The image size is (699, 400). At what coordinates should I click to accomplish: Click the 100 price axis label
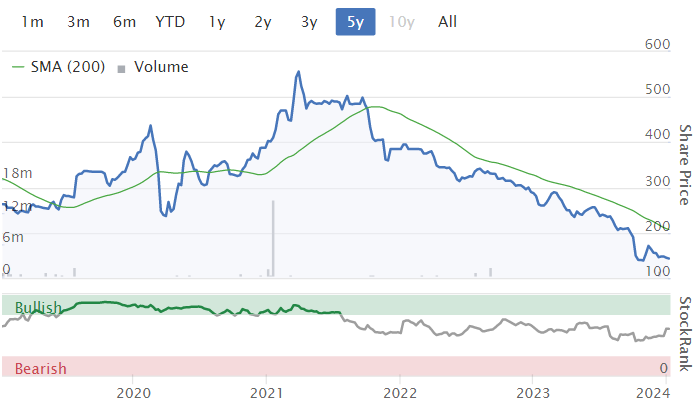(x=658, y=271)
